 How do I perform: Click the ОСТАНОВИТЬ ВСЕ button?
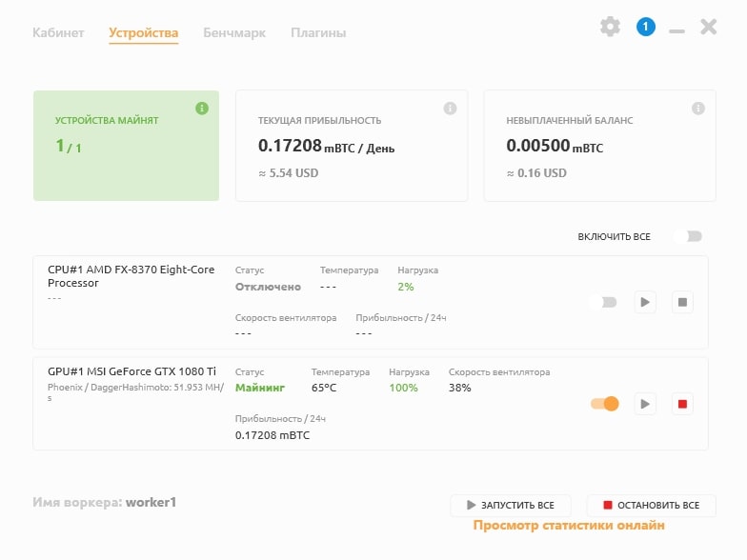pyautogui.click(x=652, y=505)
